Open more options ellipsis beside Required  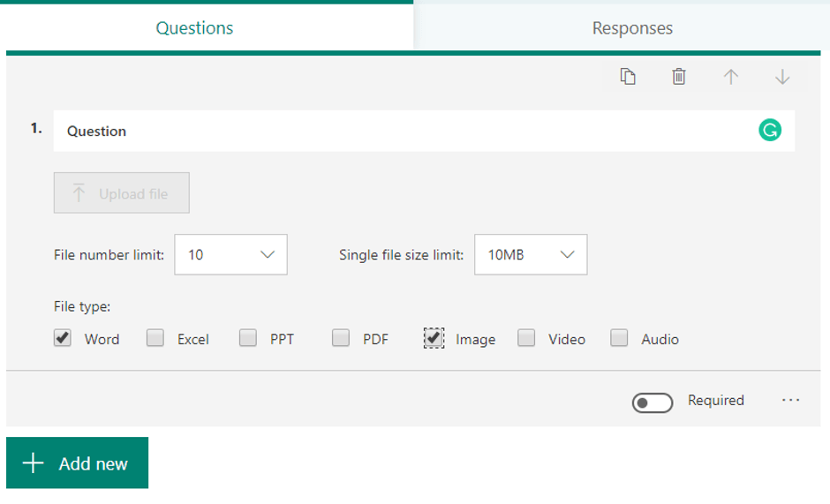(x=790, y=401)
